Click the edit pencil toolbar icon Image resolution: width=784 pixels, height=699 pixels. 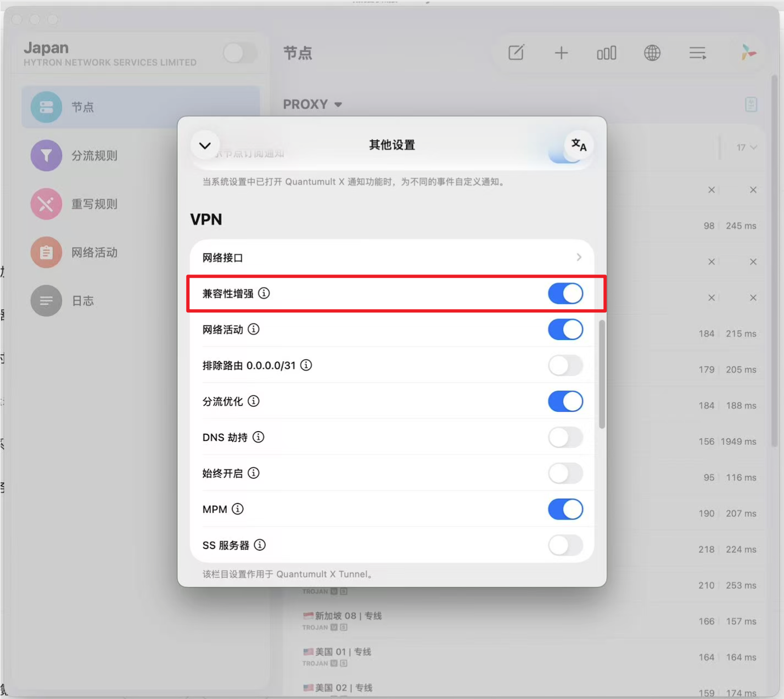coord(516,53)
